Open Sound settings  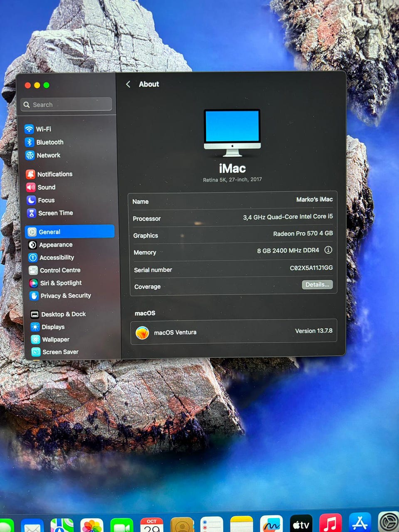coord(41,187)
